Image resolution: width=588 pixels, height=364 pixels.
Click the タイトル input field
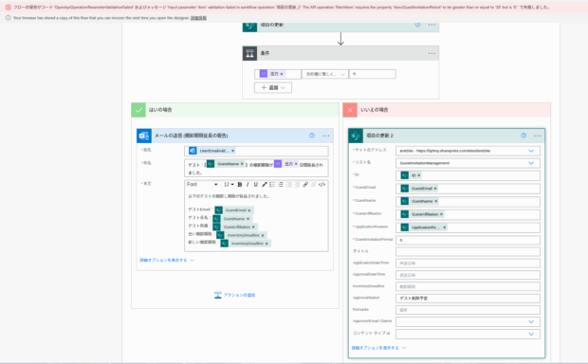coord(468,251)
